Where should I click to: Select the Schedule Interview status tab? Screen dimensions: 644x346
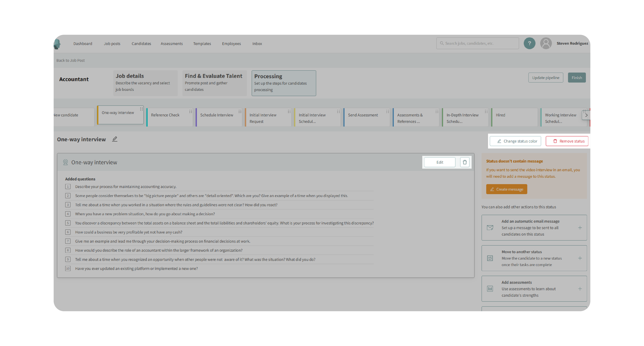[x=217, y=115]
